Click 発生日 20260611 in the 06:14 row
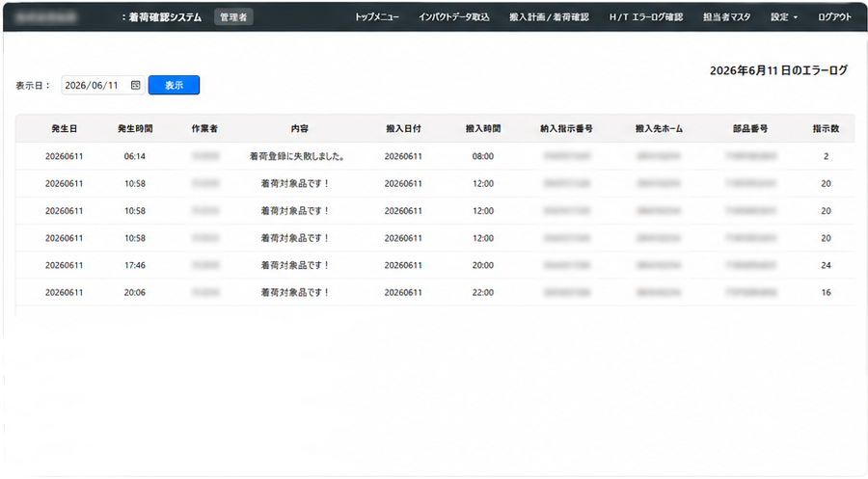This screenshot has height=479, width=868. point(65,156)
